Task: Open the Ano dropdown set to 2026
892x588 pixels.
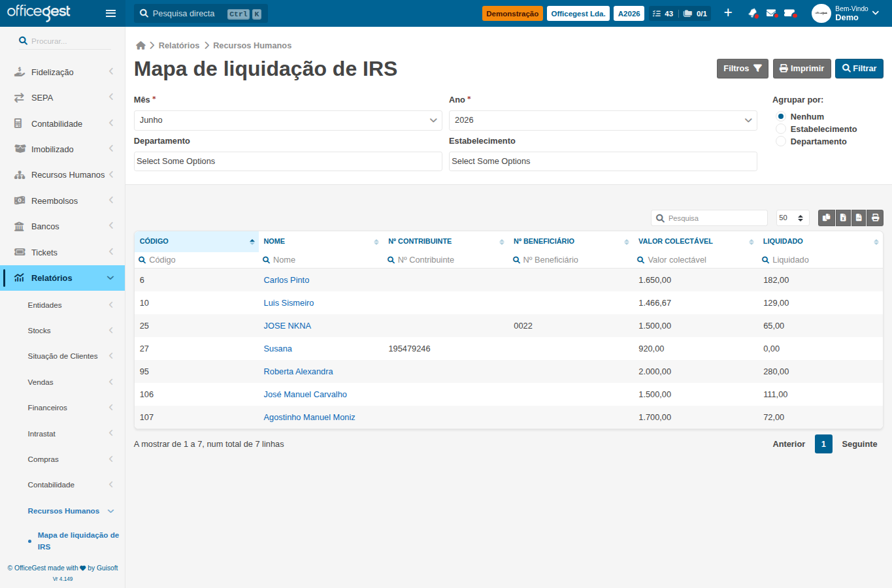Action: pyautogui.click(x=603, y=120)
